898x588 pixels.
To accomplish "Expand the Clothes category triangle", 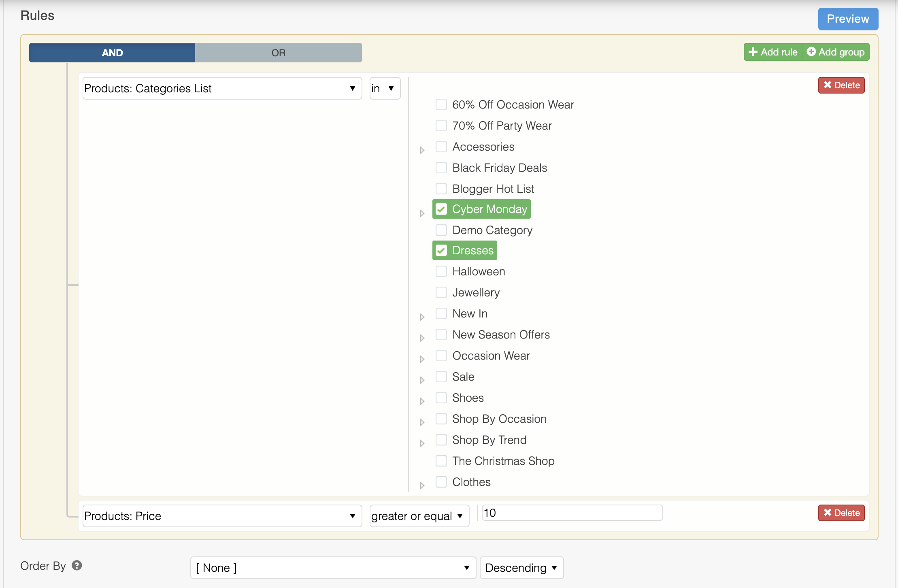I will (422, 486).
